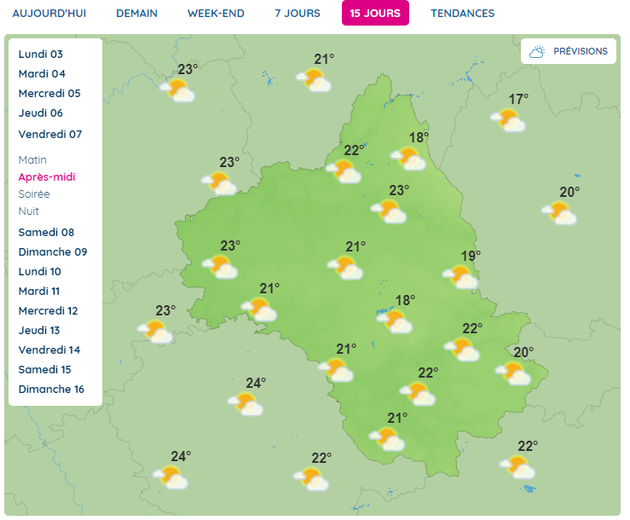Click the sun-cloud icon under 17°
Viewport: 630px width, 520px height.
pyautogui.click(x=509, y=120)
